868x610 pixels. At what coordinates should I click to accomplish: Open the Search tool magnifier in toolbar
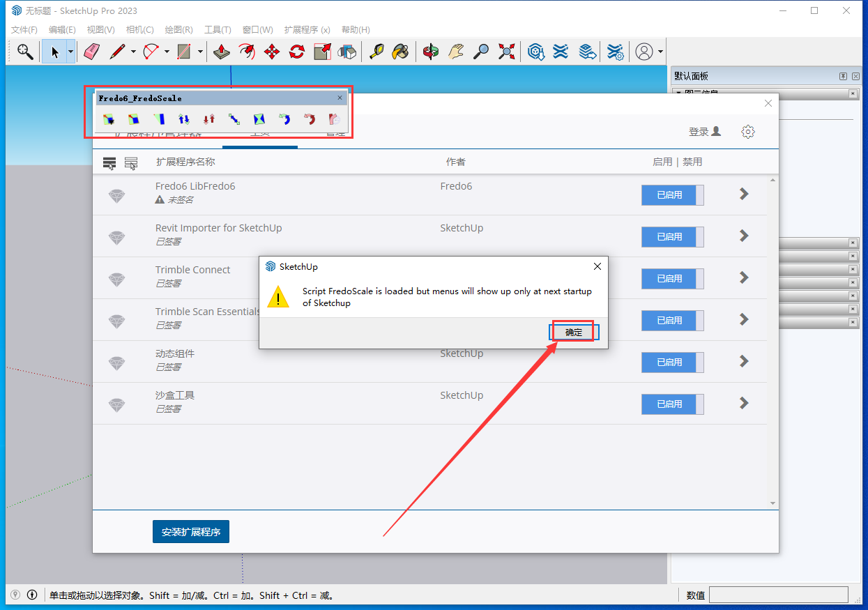[26, 52]
